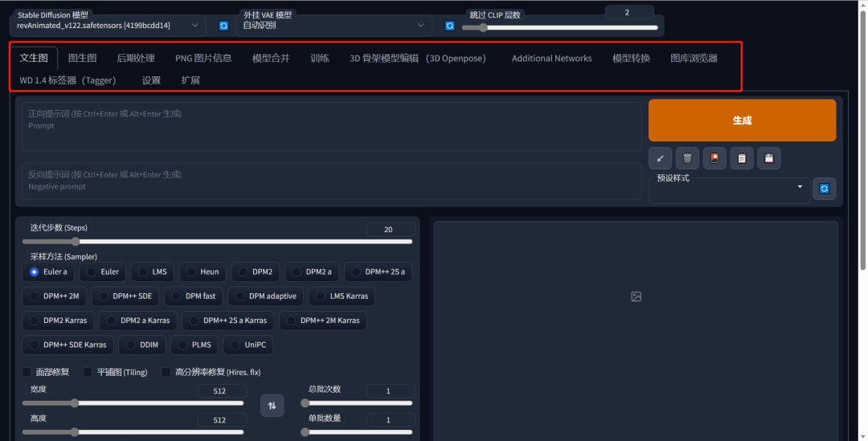Viewport: 868px width, 441px height.
Task: Click the 高度 slider track
Action: 133,432
